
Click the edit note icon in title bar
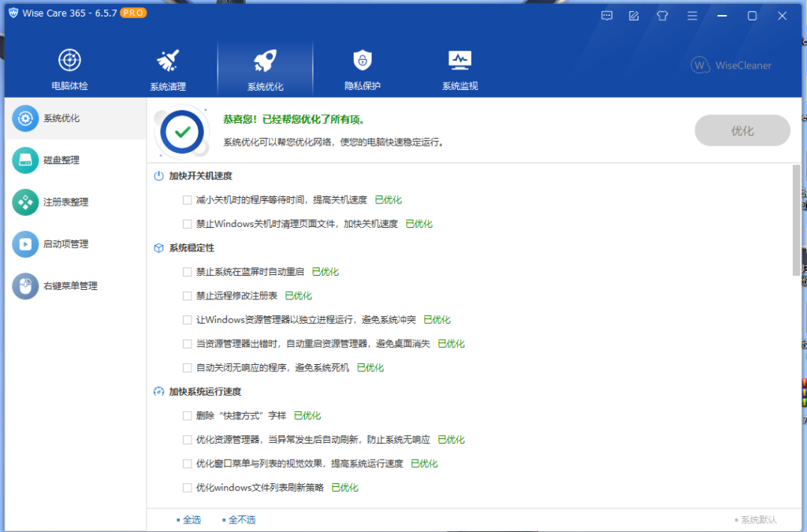pos(634,16)
